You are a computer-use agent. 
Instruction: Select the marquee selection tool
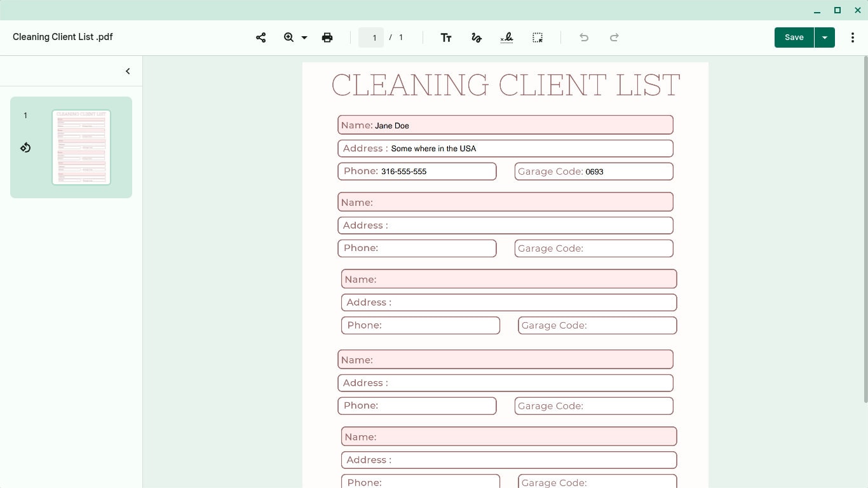[537, 37]
